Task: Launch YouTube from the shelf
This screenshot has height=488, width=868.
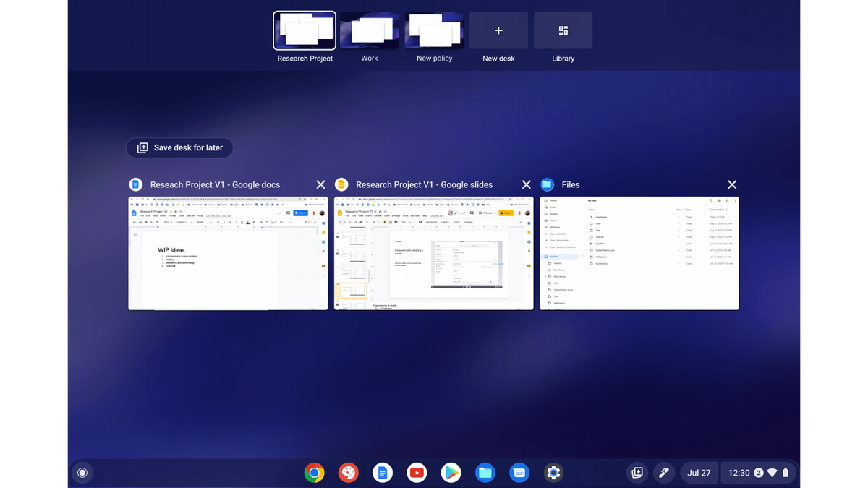Action: coord(417,472)
